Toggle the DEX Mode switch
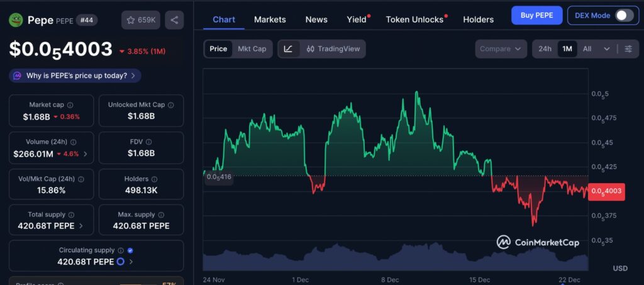 (625, 16)
